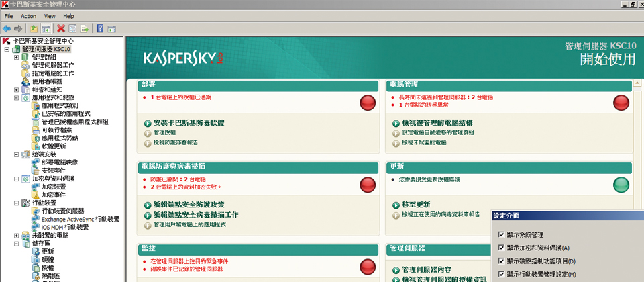Open 檢視未配置的電腦 link
Image resolution: width=644 pixels, height=282 pixels.
pos(424,142)
